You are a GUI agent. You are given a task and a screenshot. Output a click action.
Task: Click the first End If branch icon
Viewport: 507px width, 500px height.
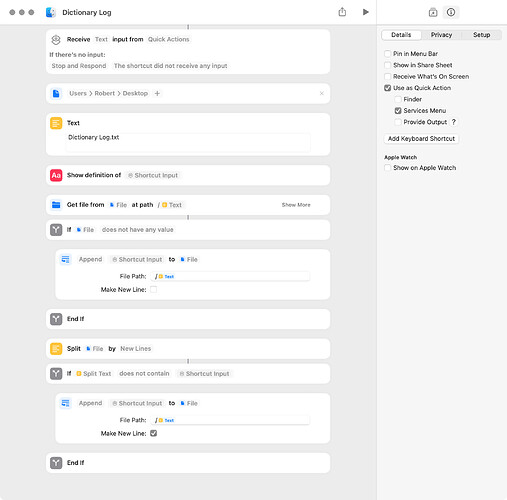point(56,319)
